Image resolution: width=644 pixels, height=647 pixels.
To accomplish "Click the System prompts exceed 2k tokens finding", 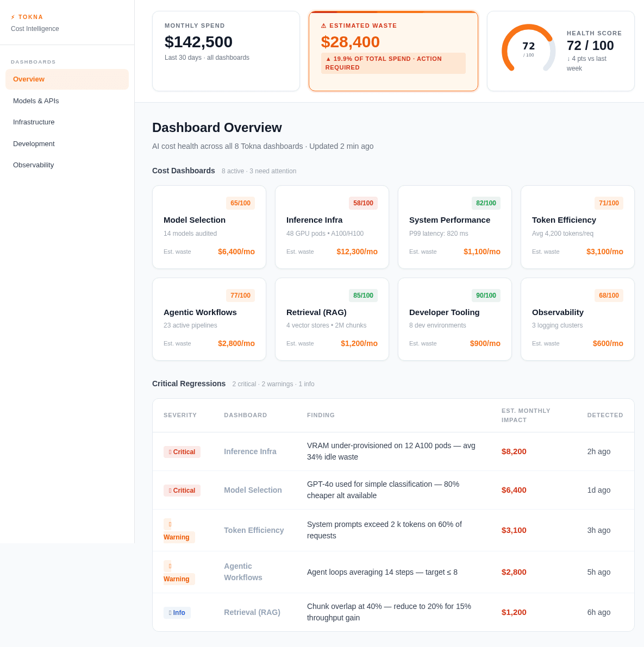I will point(384,530).
